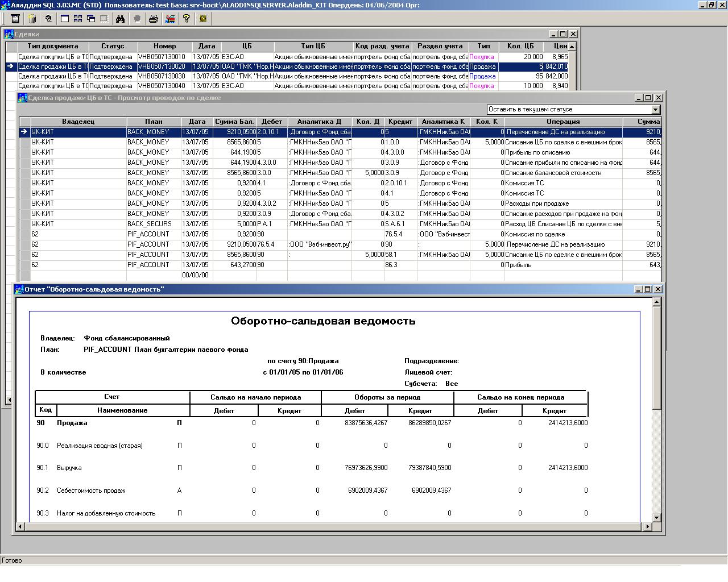Click BACK_SECURS plan cell
728x582 pixels.
154,224
